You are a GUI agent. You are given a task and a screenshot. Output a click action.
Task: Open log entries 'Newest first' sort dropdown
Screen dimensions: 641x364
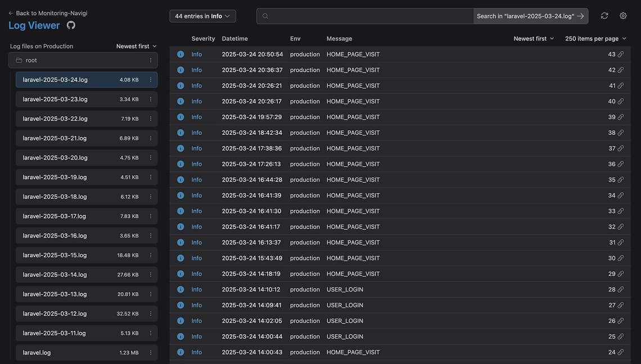click(x=534, y=38)
